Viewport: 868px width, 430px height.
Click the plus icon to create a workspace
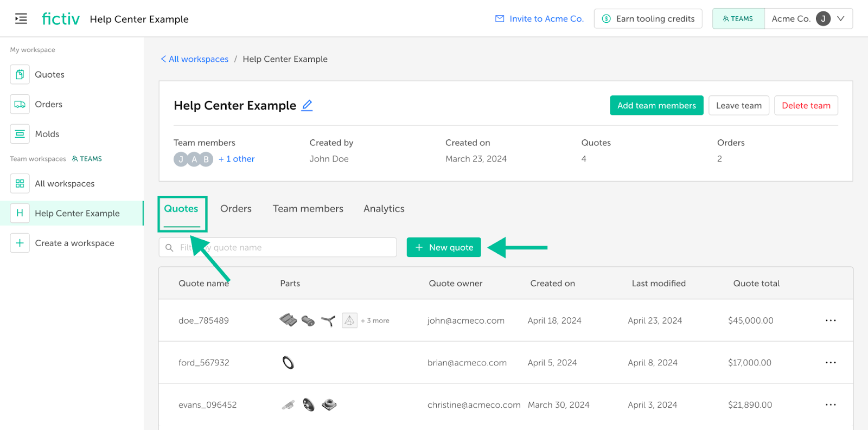click(x=20, y=243)
